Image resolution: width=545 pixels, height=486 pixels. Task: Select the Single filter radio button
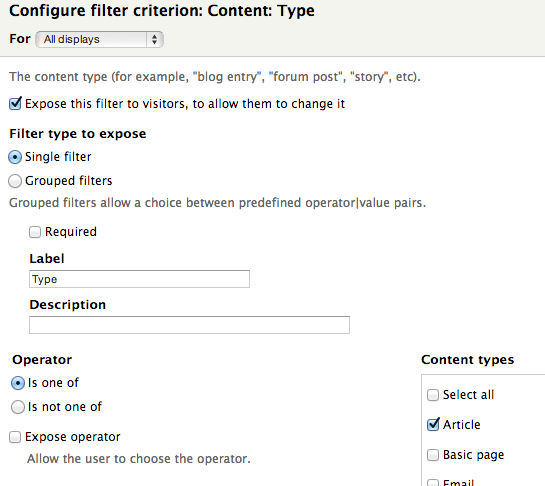(15, 157)
